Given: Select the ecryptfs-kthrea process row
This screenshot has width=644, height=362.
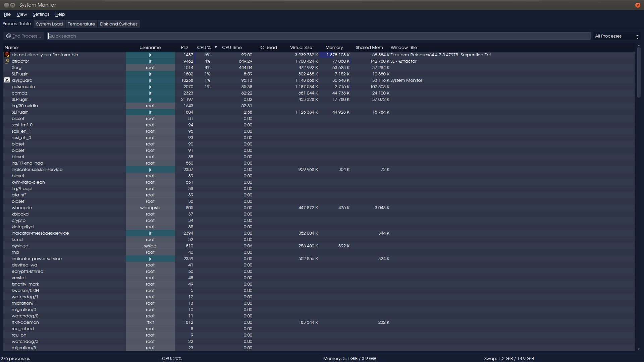Looking at the screenshot, I should point(319,271).
